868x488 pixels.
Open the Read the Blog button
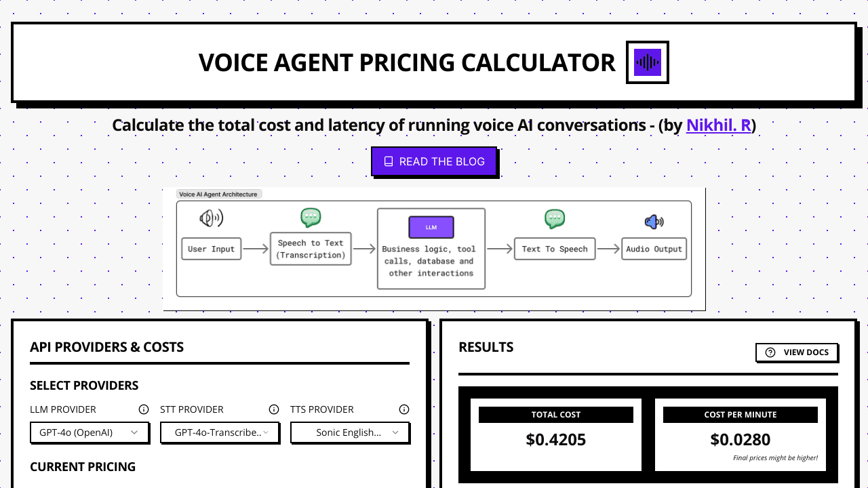point(434,161)
